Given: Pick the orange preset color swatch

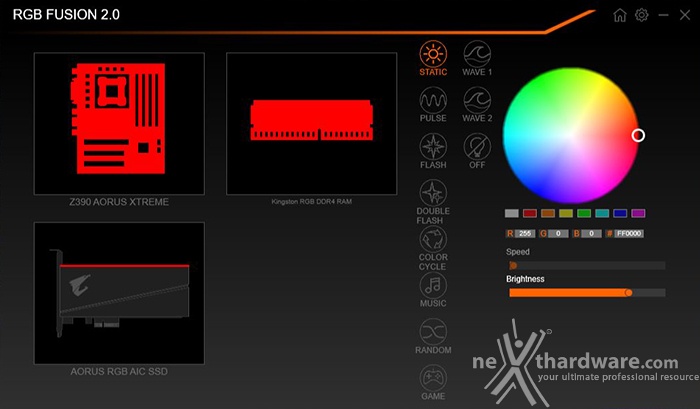Looking at the screenshot, I should (x=548, y=213).
